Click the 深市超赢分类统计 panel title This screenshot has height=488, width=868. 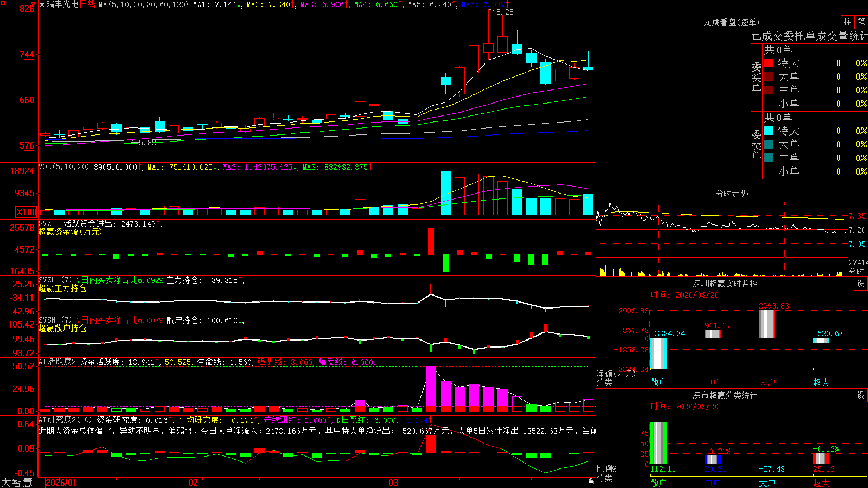pos(725,395)
